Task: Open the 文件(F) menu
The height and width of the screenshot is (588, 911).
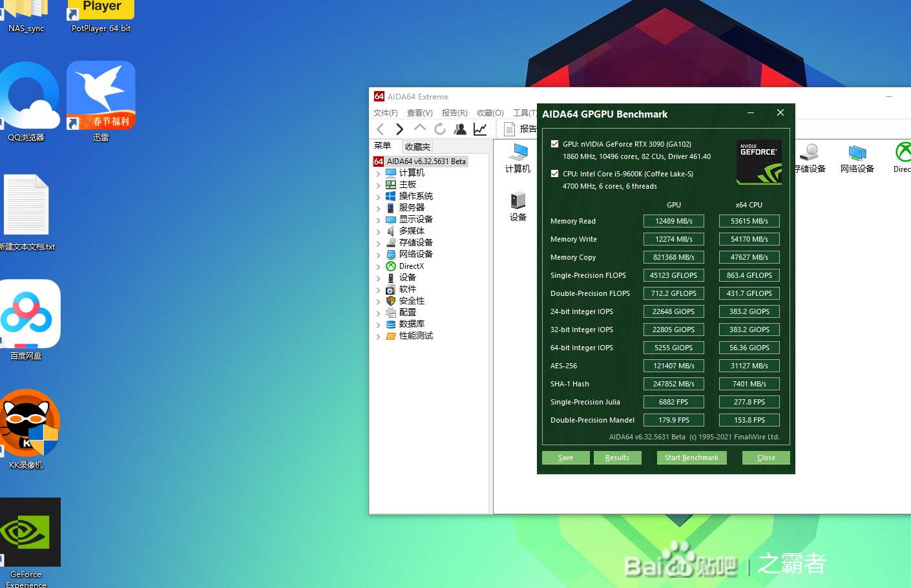Action: [386, 113]
